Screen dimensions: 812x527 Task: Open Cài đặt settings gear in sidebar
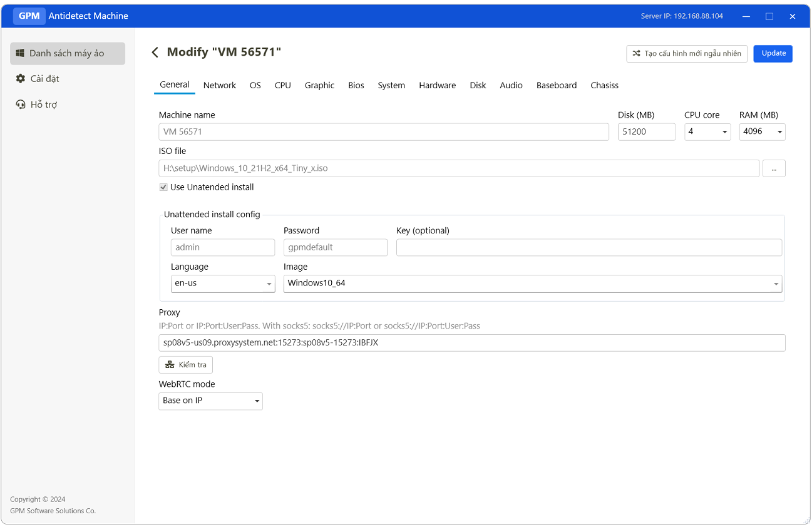(x=38, y=79)
